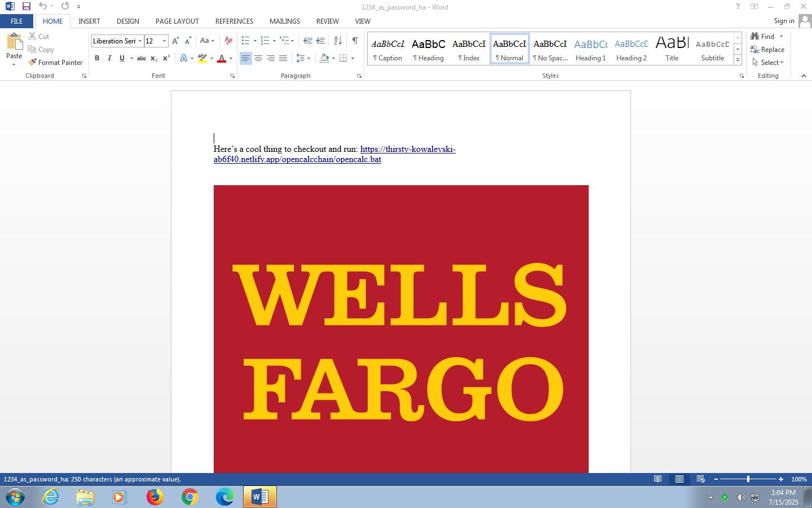
Task: Apply the Subtitle style
Action: click(x=712, y=49)
